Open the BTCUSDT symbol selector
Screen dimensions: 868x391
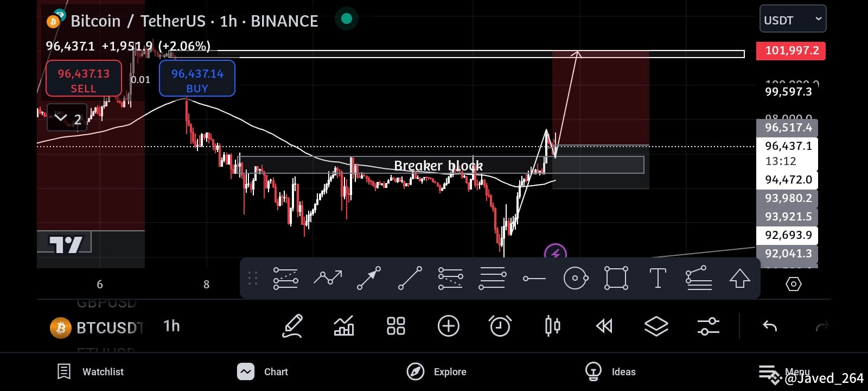(x=98, y=328)
